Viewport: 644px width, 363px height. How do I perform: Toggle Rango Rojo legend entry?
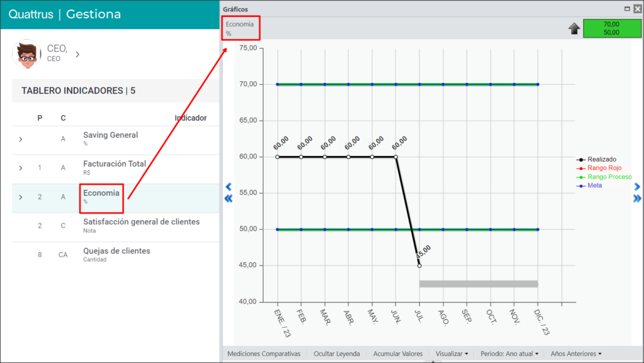[599, 168]
